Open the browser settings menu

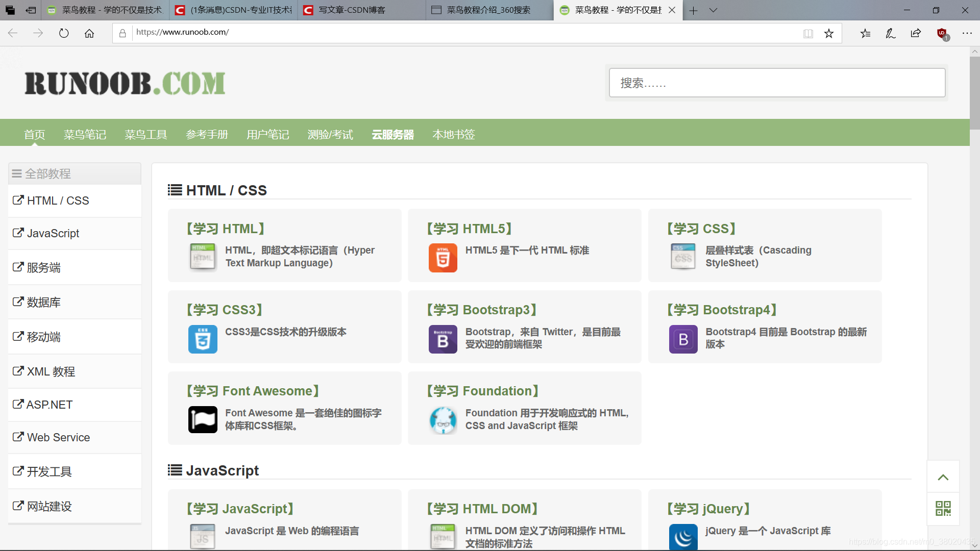point(968,33)
